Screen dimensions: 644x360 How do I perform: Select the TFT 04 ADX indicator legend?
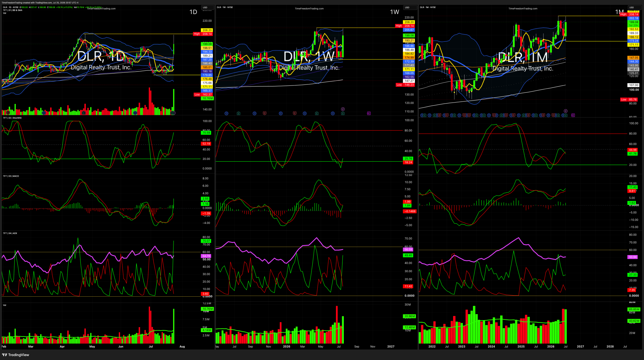(10, 233)
